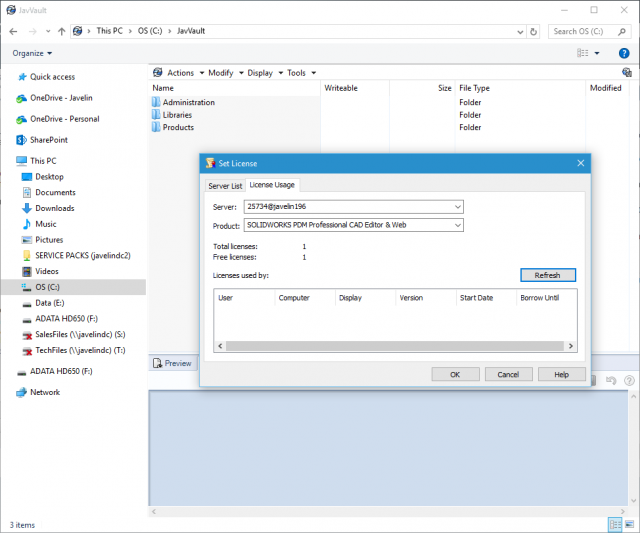Go back with the back arrow
This screenshot has width=640, height=533.
click(13, 31)
